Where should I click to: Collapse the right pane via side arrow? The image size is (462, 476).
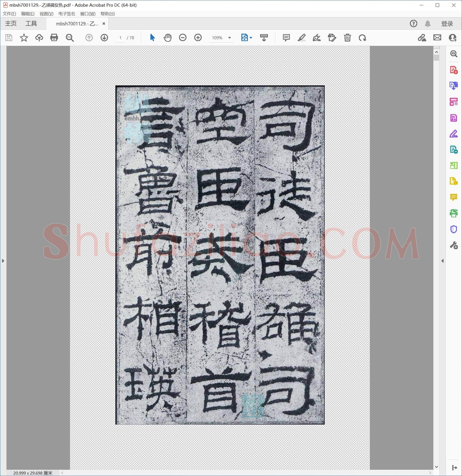(442, 261)
